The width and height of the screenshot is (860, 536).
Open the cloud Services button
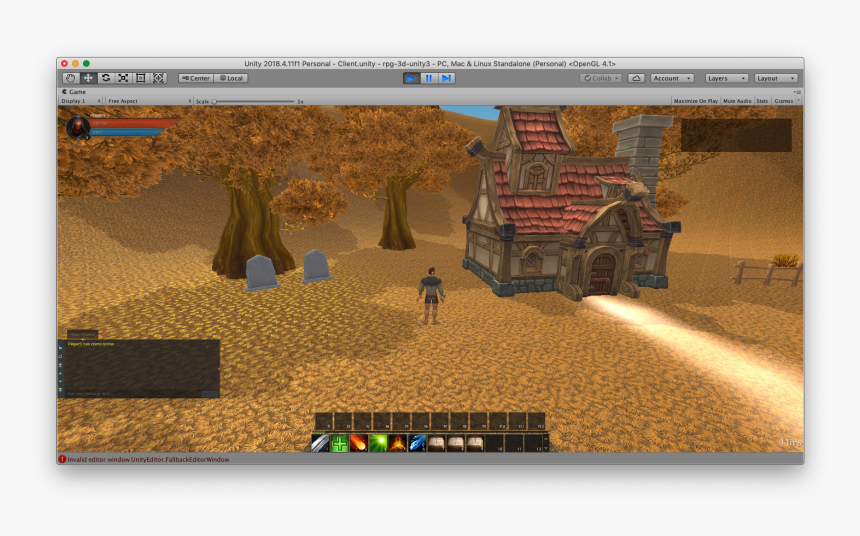(x=636, y=78)
